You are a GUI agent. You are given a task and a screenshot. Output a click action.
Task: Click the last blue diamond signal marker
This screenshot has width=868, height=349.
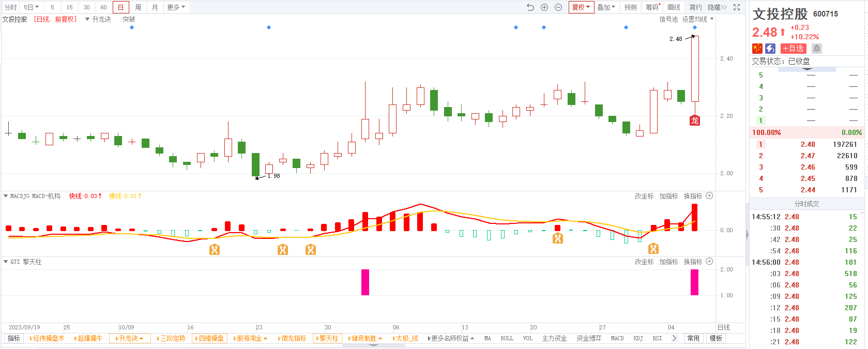point(695,27)
